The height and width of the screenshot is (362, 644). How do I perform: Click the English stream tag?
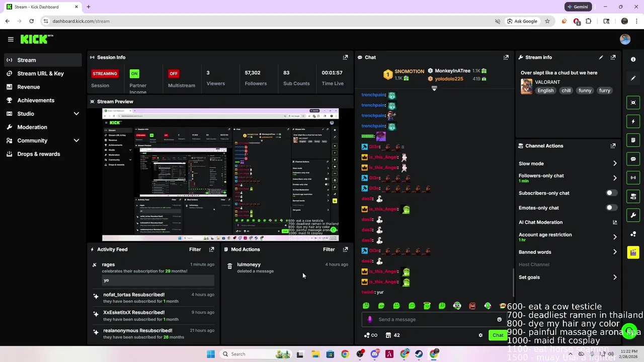click(545, 90)
